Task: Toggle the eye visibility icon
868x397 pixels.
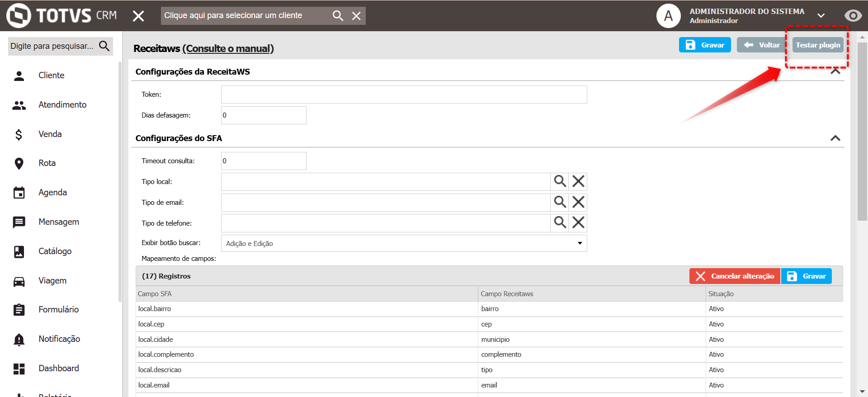Action: click(853, 16)
